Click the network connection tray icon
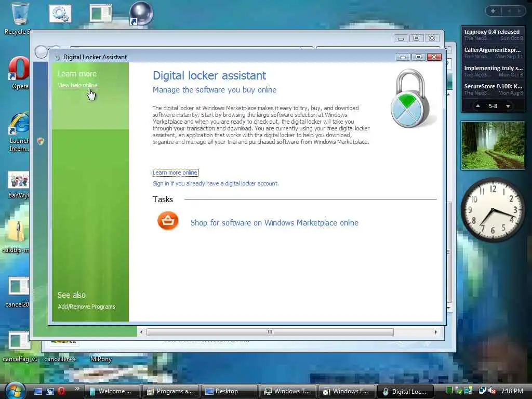Screen dimensions: 532x399 coord(482,391)
